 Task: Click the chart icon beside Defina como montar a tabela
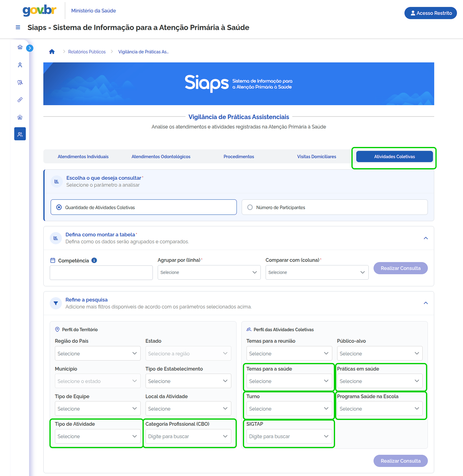[56, 238]
